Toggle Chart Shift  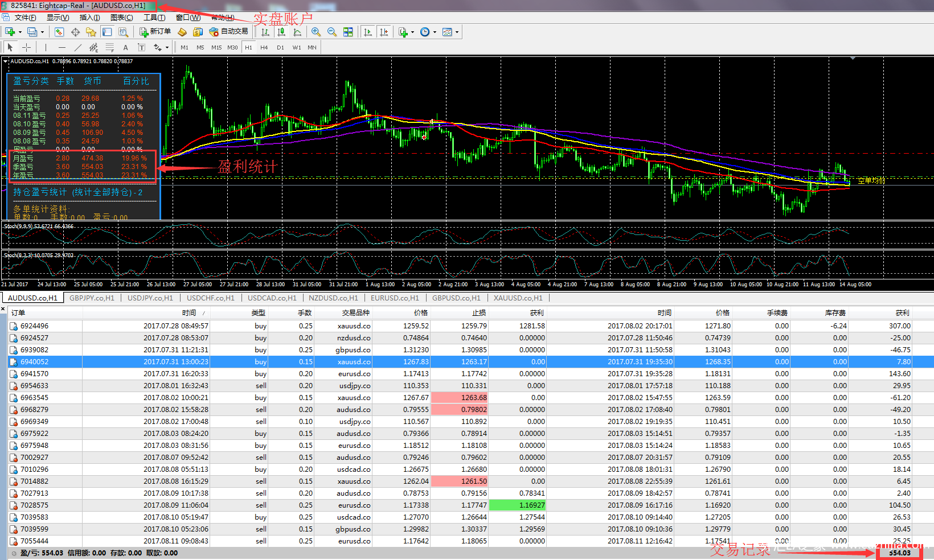tap(384, 32)
